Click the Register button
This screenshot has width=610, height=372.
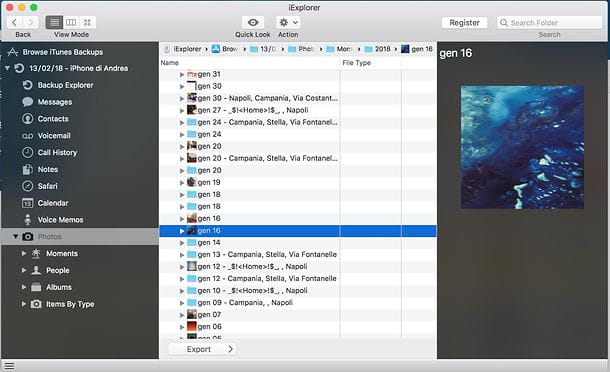pyautogui.click(x=465, y=23)
